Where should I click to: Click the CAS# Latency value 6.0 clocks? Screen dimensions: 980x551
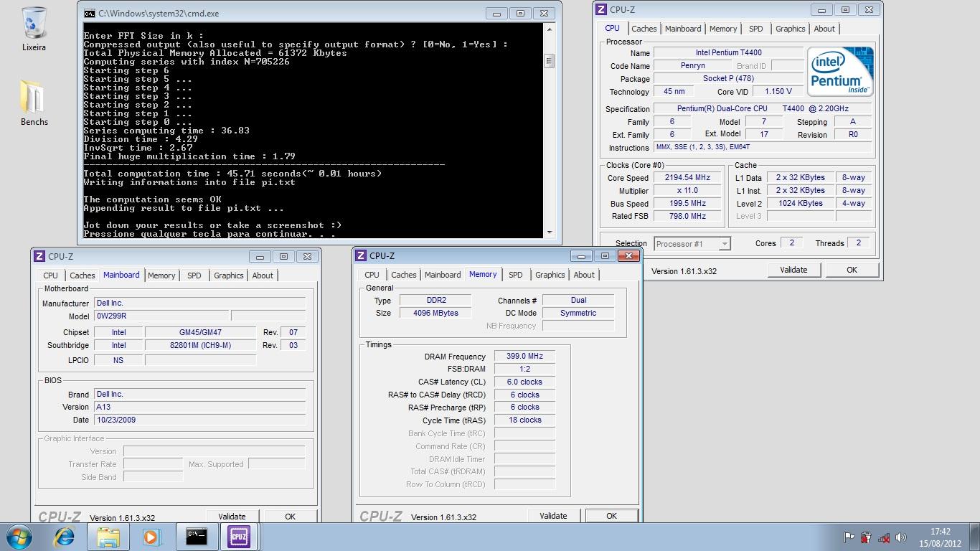(524, 382)
